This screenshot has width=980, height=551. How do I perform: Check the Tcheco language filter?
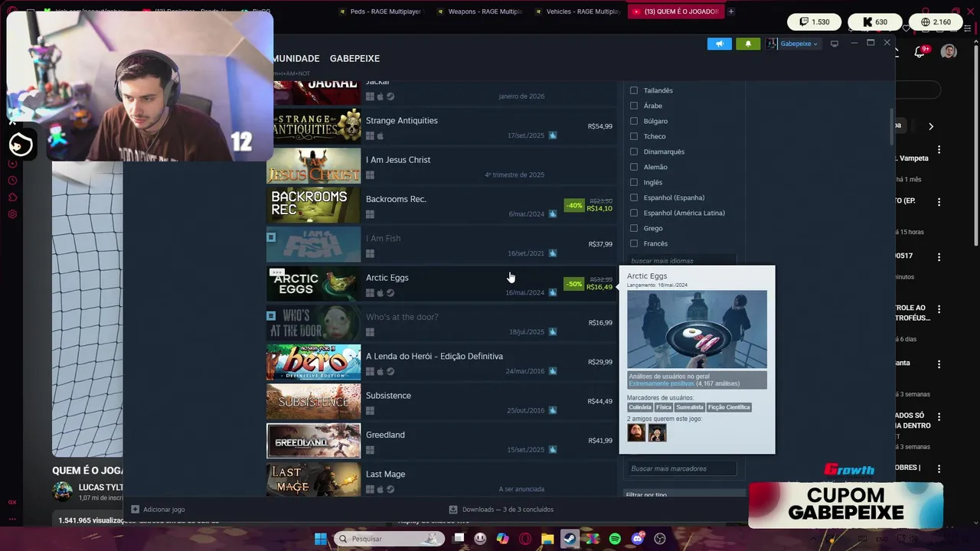[634, 136]
